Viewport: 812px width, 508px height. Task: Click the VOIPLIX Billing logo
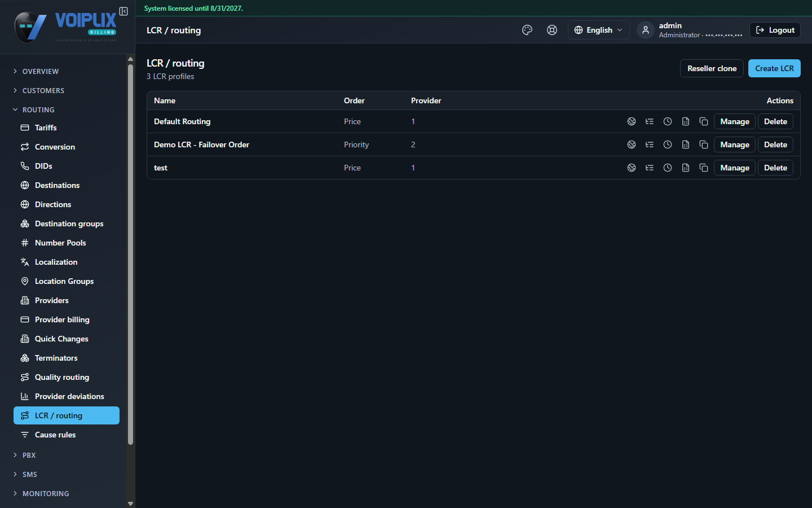(66, 27)
